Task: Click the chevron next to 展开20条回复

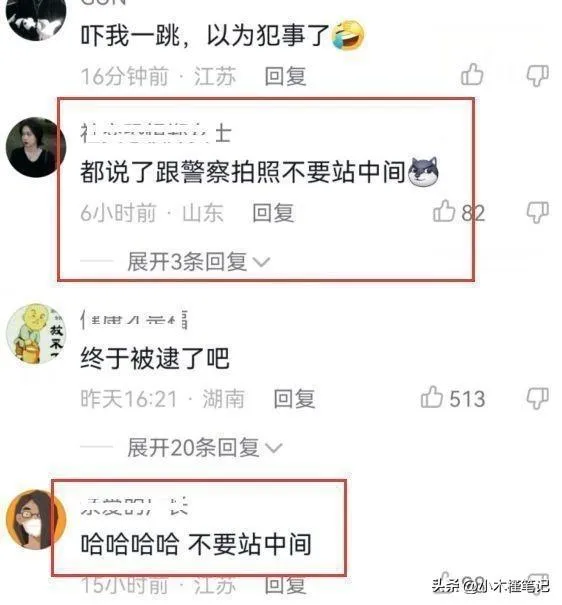Action: [x=274, y=448]
